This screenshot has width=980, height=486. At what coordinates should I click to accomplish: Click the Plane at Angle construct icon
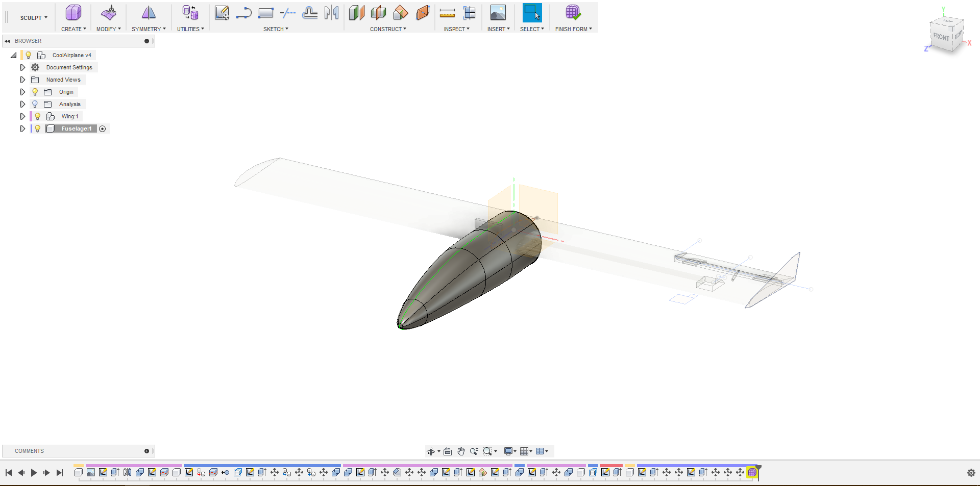(401, 13)
